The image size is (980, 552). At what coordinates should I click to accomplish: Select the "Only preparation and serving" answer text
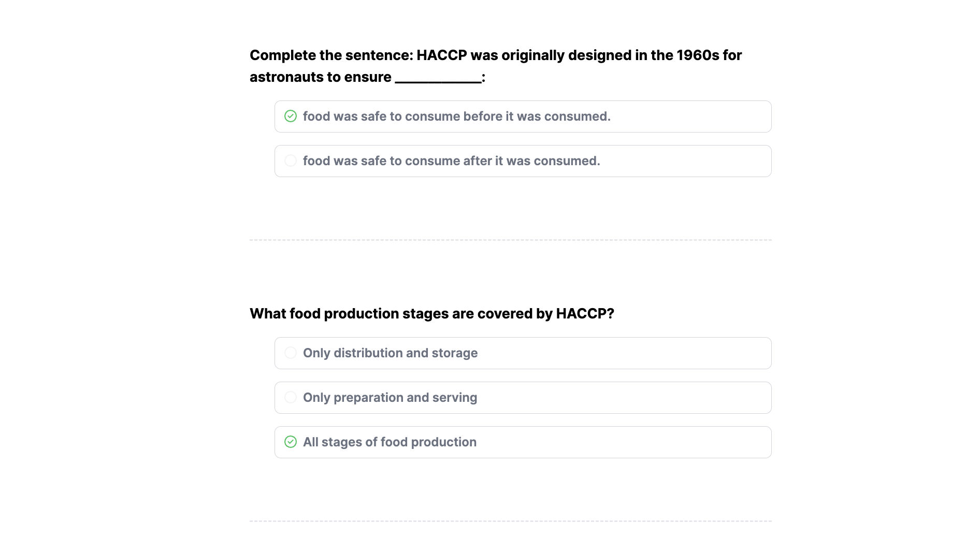click(x=390, y=398)
